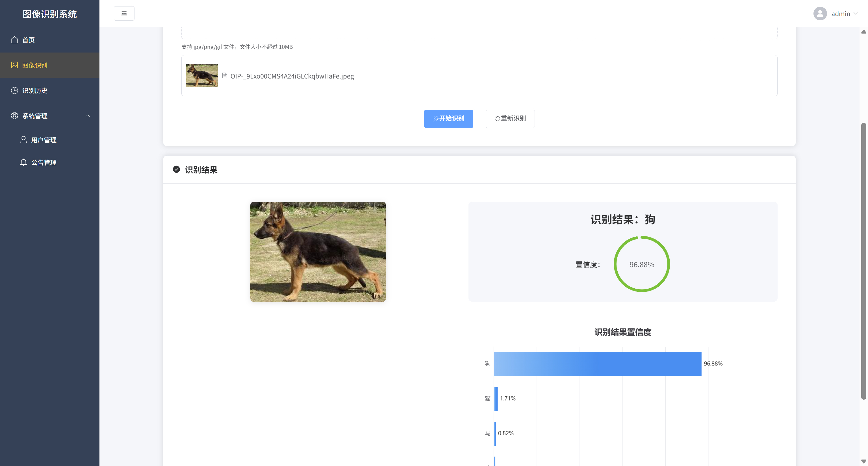Click the image recognition sidebar icon
This screenshot has width=868, height=466.
[x=14, y=65]
